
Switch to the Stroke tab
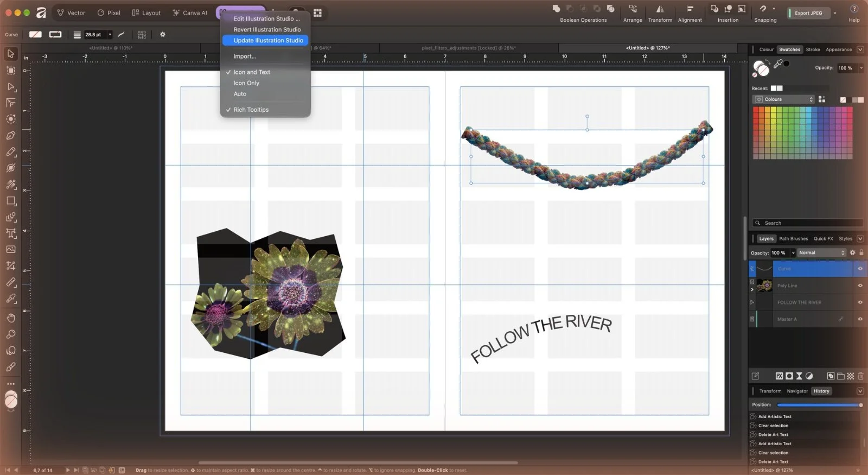pyautogui.click(x=813, y=49)
